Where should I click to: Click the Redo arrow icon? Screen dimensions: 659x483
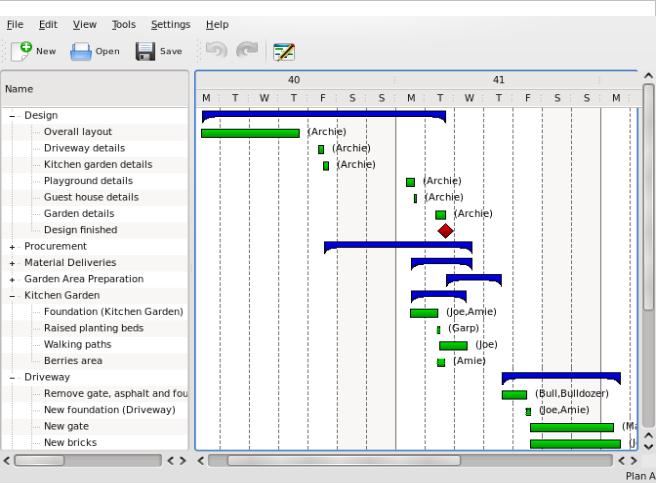click(x=246, y=50)
